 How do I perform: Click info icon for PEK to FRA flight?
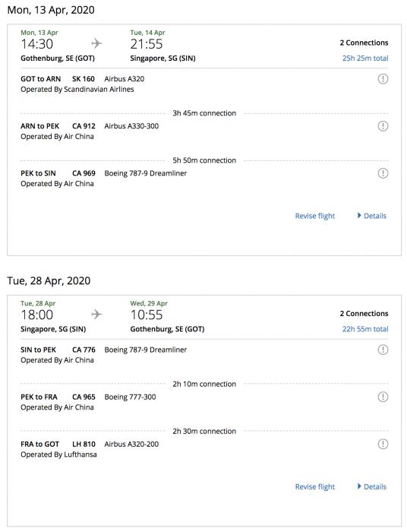click(383, 397)
